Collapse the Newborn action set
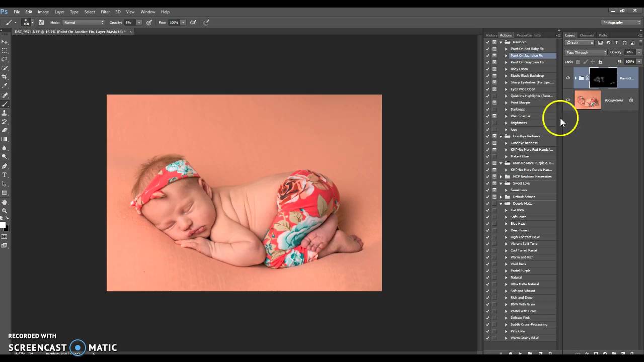 501,42
